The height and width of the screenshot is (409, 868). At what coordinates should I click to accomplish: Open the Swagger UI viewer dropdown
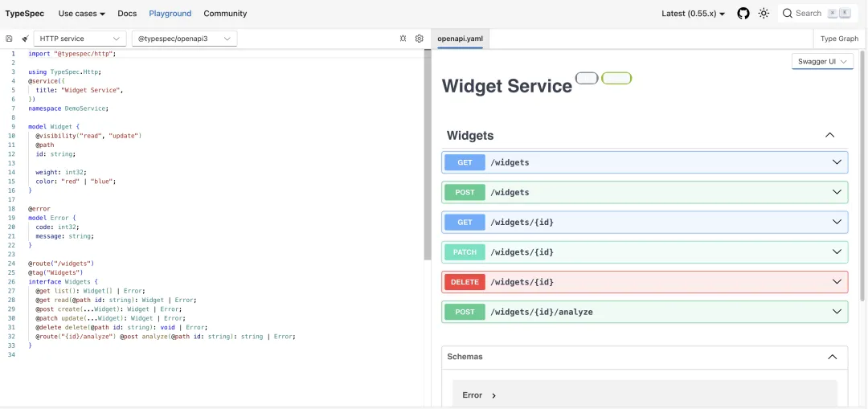point(822,61)
